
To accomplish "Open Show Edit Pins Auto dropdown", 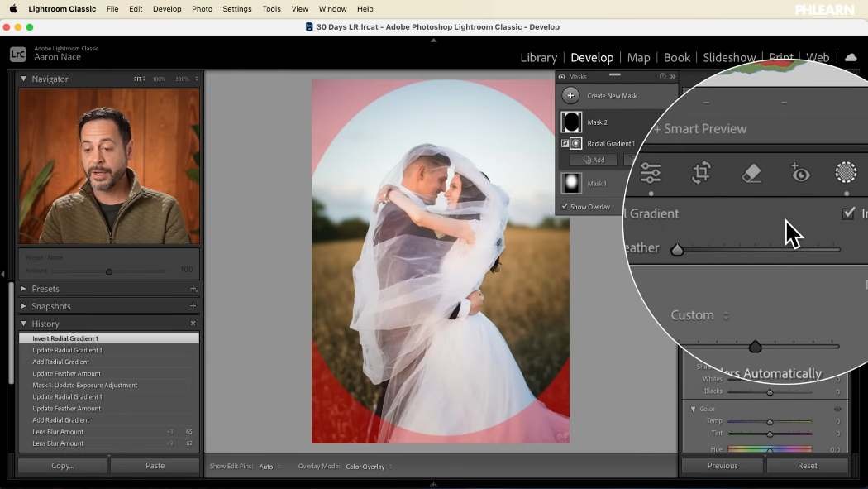I will coord(269,467).
